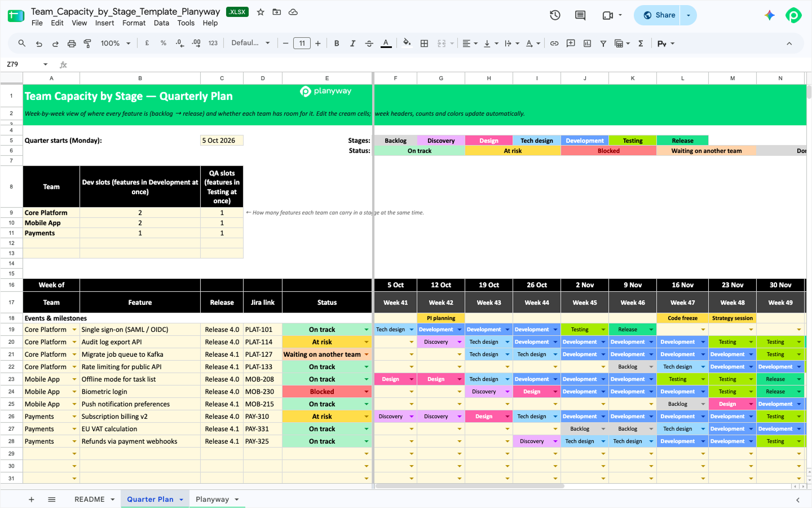This screenshot has height=508, width=812.
Task: Click the Gemini sparkle icon
Action: coord(770,15)
